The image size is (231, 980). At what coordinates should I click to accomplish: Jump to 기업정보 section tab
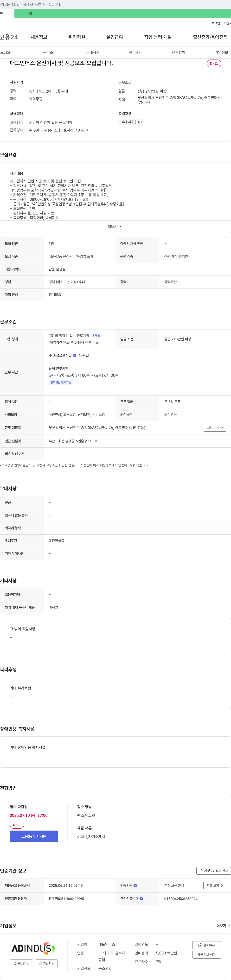222,52
